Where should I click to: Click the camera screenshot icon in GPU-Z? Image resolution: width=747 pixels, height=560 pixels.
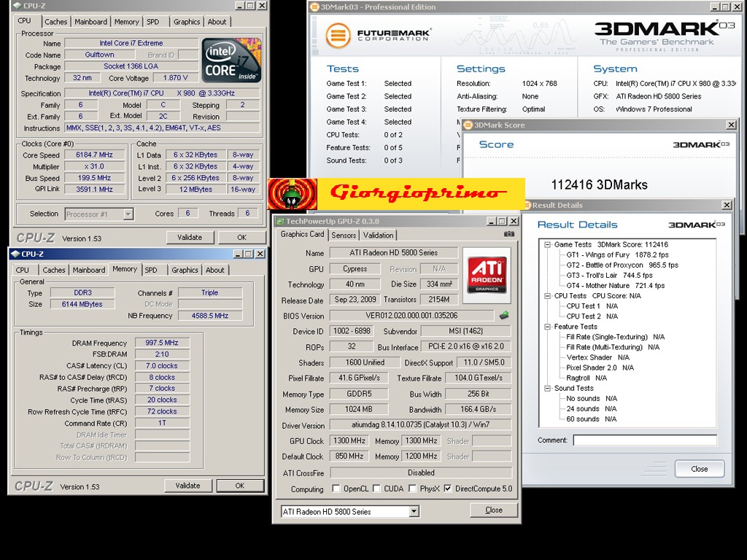click(x=508, y=234)
